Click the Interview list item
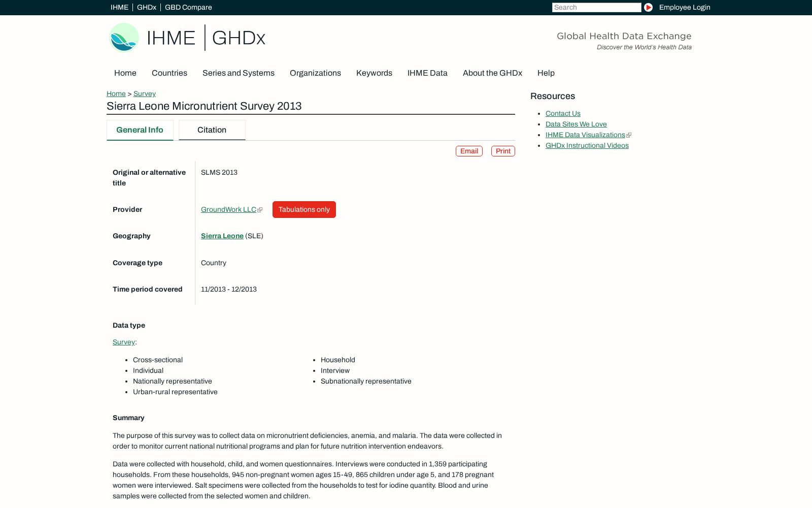The width and height of the screenshot is (812, 508). [335, 370]
